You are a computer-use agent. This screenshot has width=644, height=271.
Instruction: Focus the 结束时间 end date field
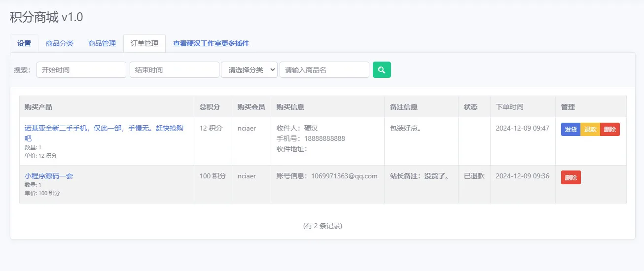(x=175, y=69)
